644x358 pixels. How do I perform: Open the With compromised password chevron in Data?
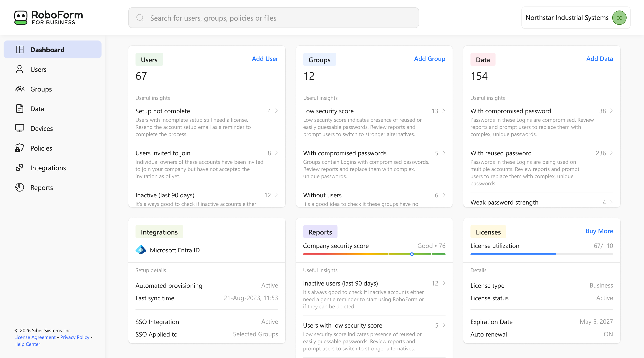(x=611, y=111)
